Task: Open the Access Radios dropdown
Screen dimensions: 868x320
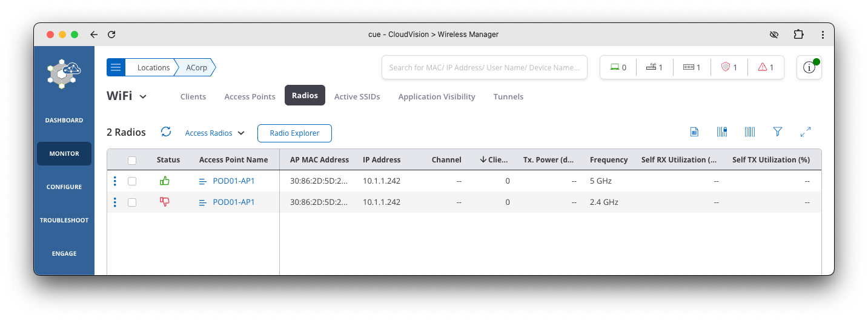Action: (214, 133)
